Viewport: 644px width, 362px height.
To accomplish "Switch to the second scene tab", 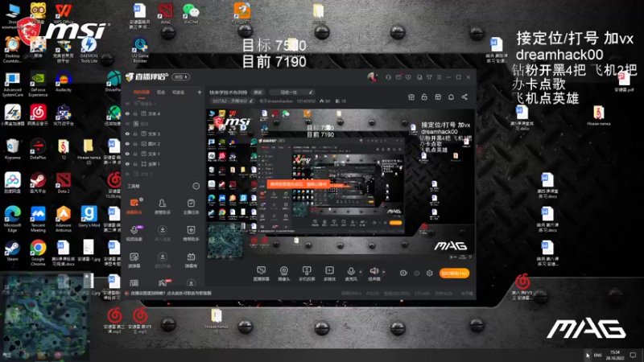I will click(161, 93).
